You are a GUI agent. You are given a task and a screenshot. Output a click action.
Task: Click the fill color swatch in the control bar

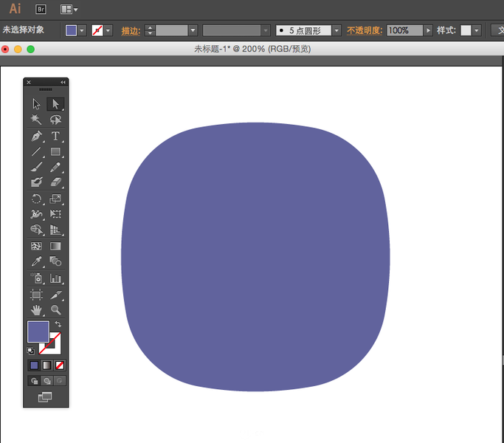tap(71, 30)
